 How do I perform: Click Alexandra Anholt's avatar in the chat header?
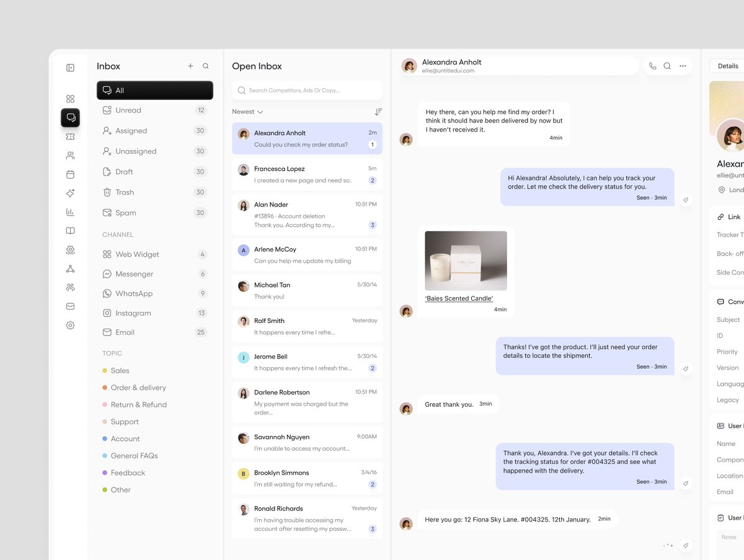[x=409, y=66]
